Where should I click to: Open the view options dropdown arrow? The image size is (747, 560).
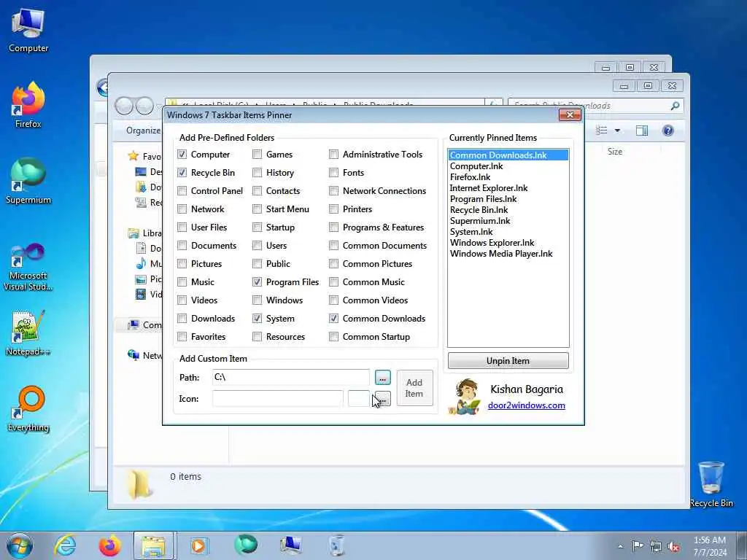[x=617, y=131]
